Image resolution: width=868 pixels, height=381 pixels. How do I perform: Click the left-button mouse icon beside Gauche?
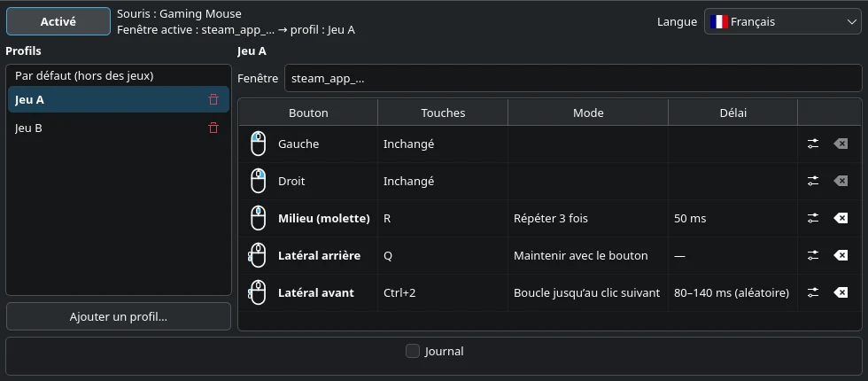258,144
